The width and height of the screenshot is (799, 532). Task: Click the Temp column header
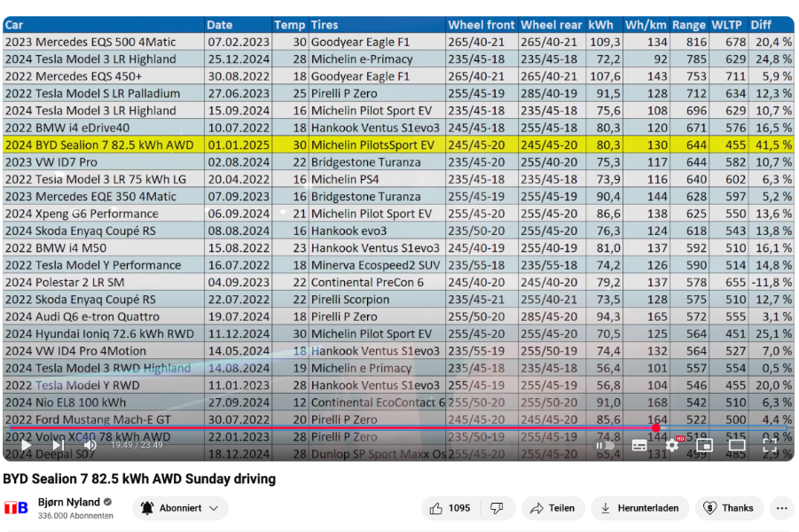(289, 25)
